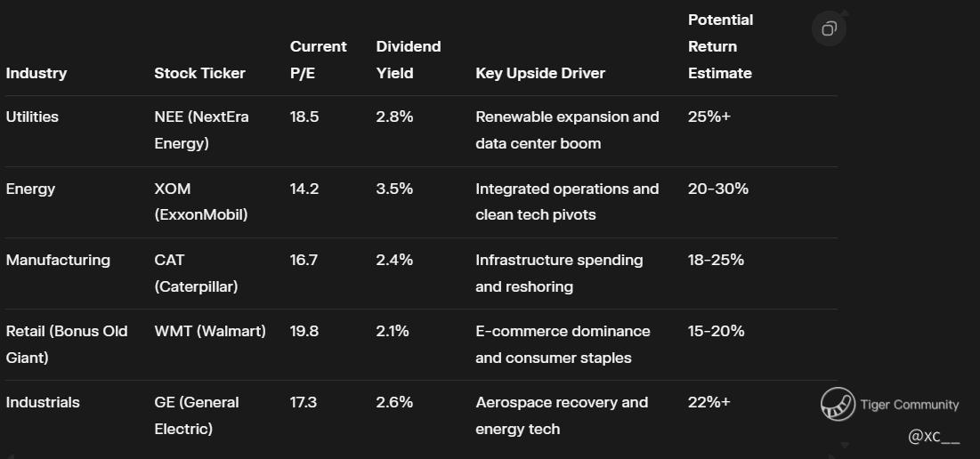Select the Stock Ticker column header

coord(199,73)
